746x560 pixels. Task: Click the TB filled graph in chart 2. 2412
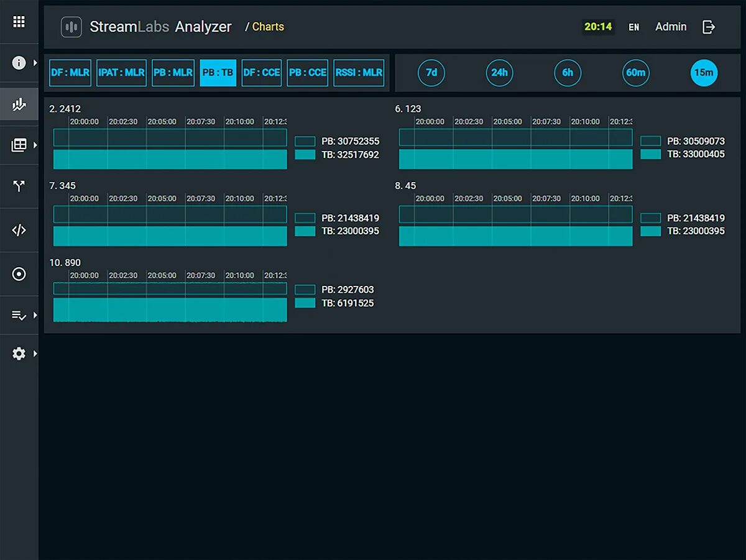pos(170,159)
